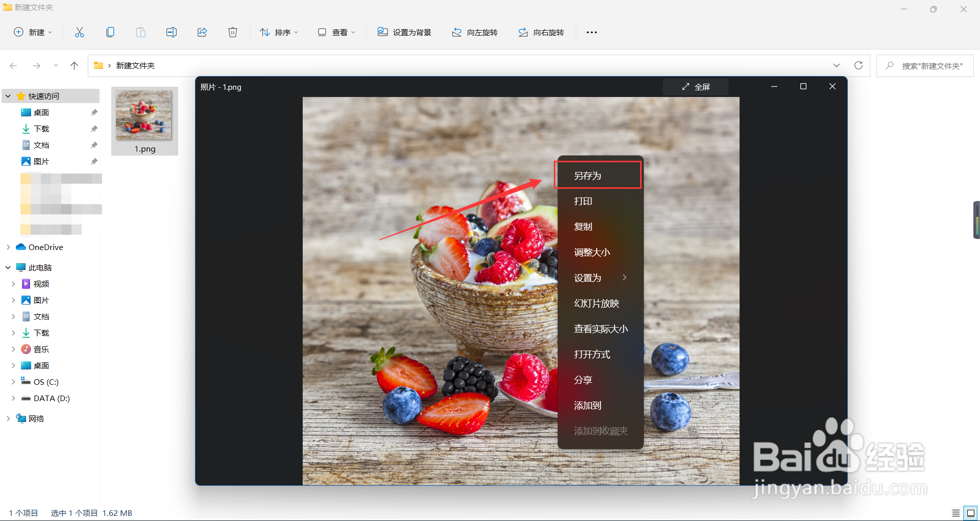The image size is (980, 521).
Task: Click the search box for 新建文件夹
Action: [x=925, y=65]
